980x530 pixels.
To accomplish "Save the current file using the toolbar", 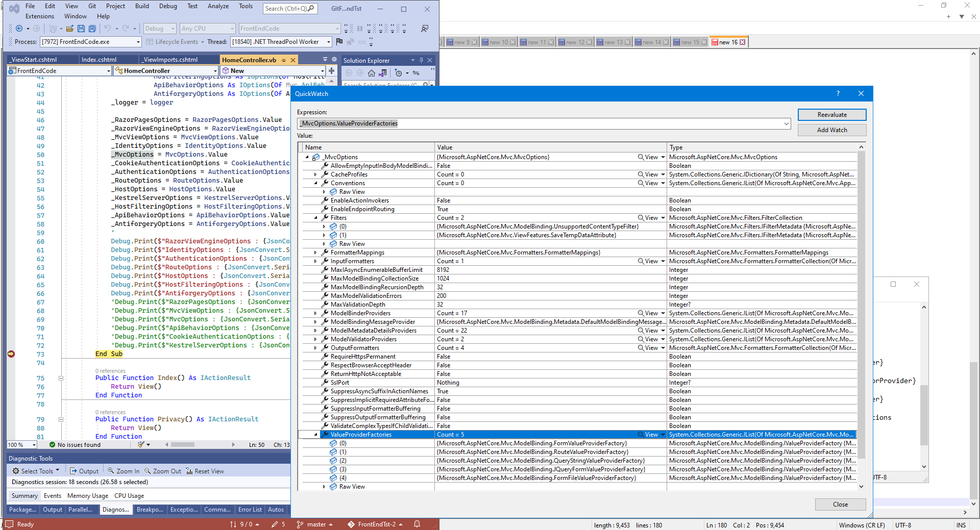I will [81, 29].
